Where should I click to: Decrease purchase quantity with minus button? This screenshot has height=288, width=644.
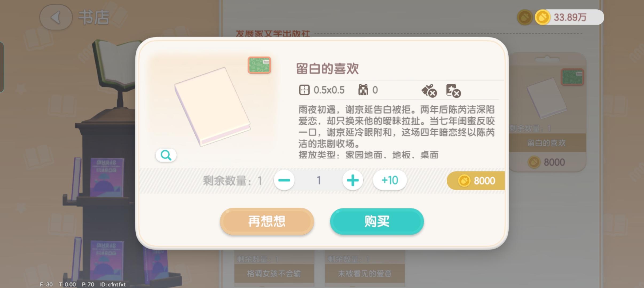coord(284,180)
